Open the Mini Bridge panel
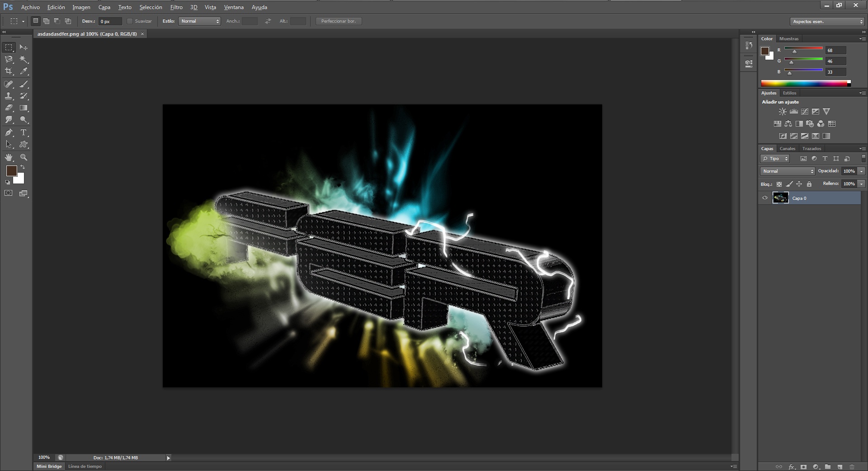 (x=49, y=466)
